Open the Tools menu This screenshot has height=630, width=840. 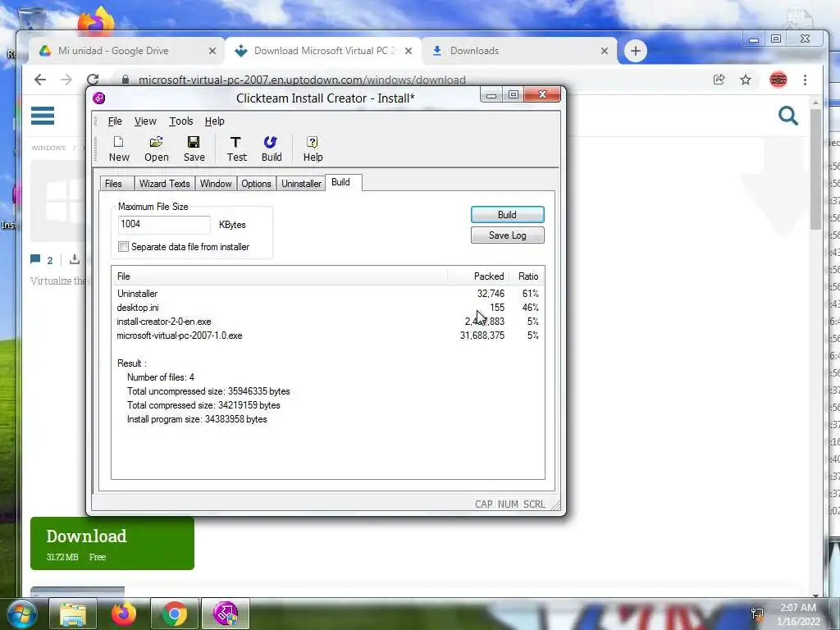[181, 121]
